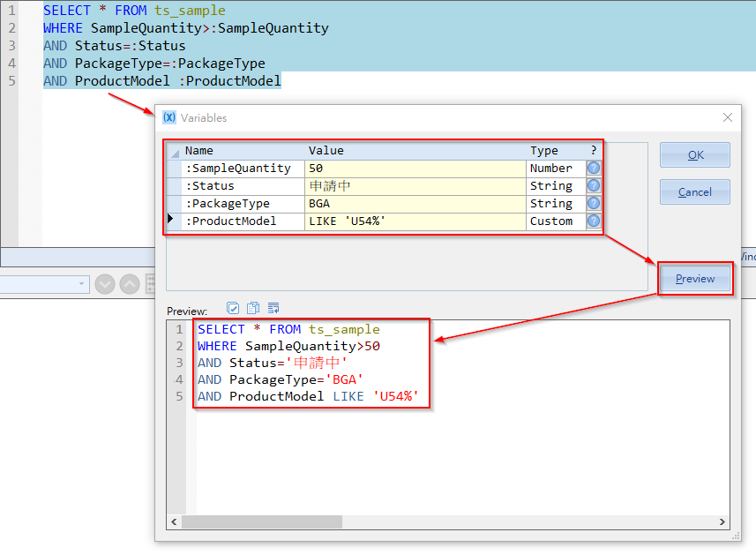This screenshot has height=555, width=756.
Task: Click the ? column header
Action: tap(594, 151)
